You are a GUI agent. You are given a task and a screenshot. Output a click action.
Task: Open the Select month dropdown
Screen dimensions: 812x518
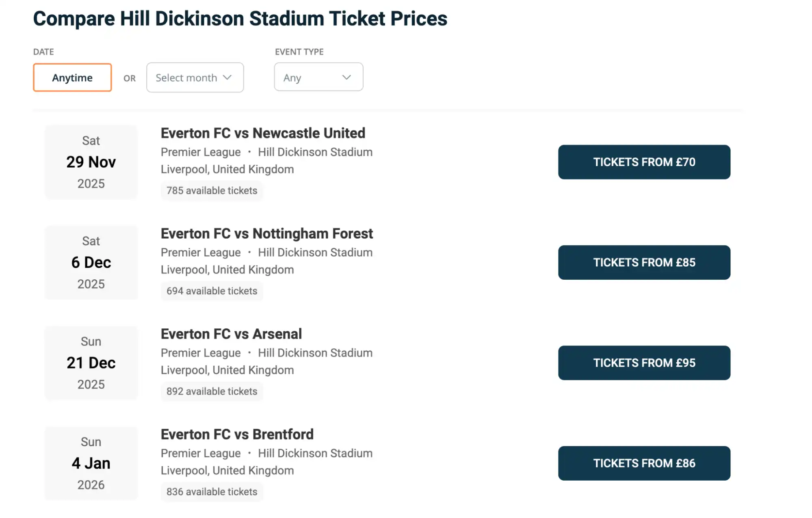(194, 78)
